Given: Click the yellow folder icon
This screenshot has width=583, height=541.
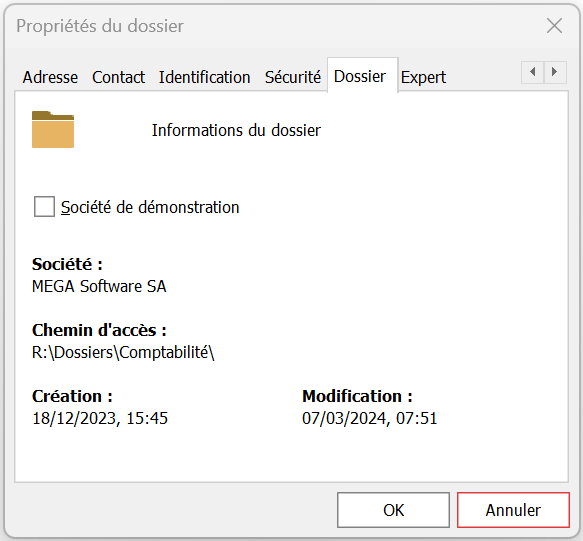Looking at the screenshot, I should pos(53,129).
